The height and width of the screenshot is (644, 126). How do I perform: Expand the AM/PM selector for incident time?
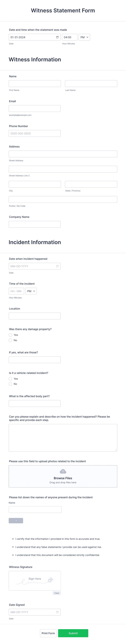(x=31, y=291)
